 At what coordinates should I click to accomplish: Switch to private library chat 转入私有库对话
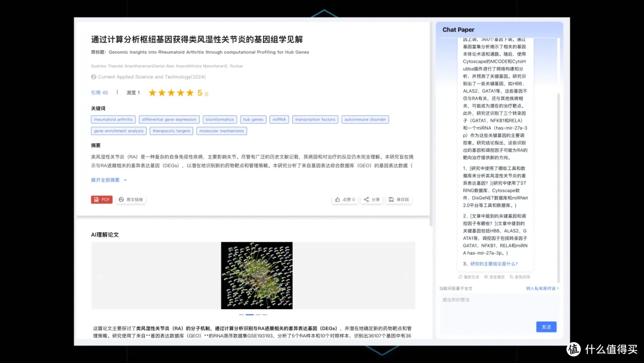pos(542,288)
